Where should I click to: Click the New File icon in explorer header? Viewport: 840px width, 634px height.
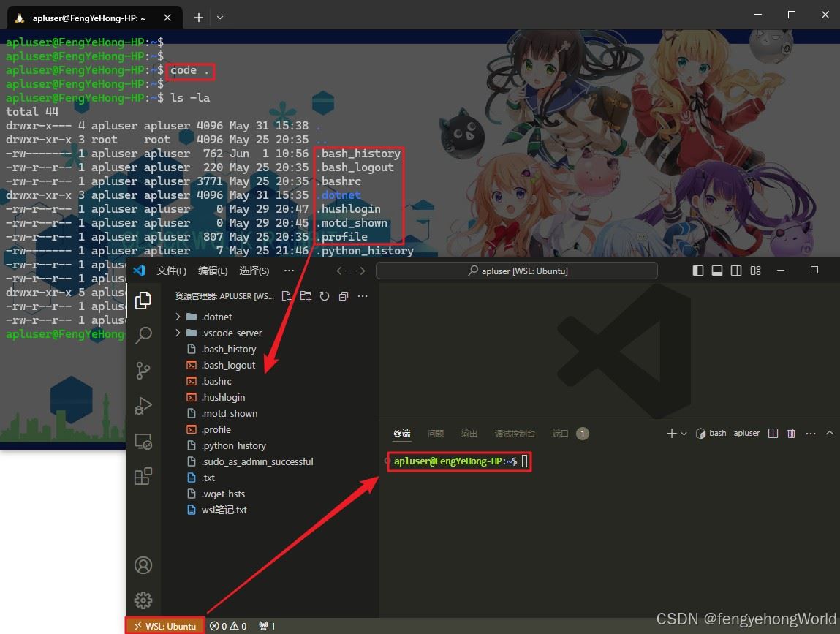tap(287, 296)
